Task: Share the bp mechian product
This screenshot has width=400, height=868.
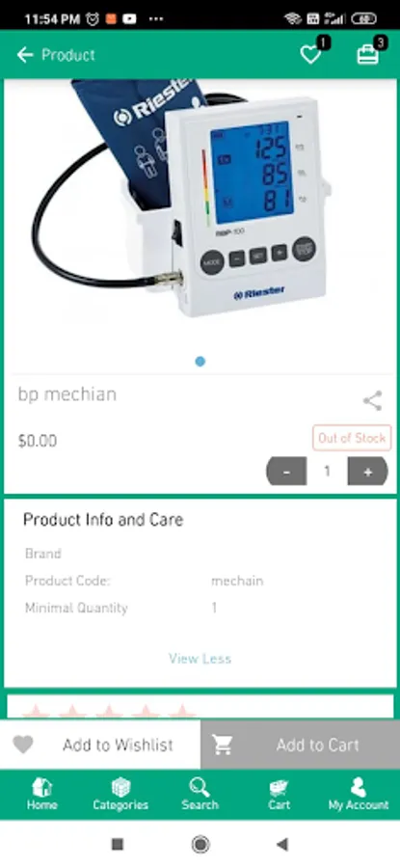Action: click(x=372, y=401)
